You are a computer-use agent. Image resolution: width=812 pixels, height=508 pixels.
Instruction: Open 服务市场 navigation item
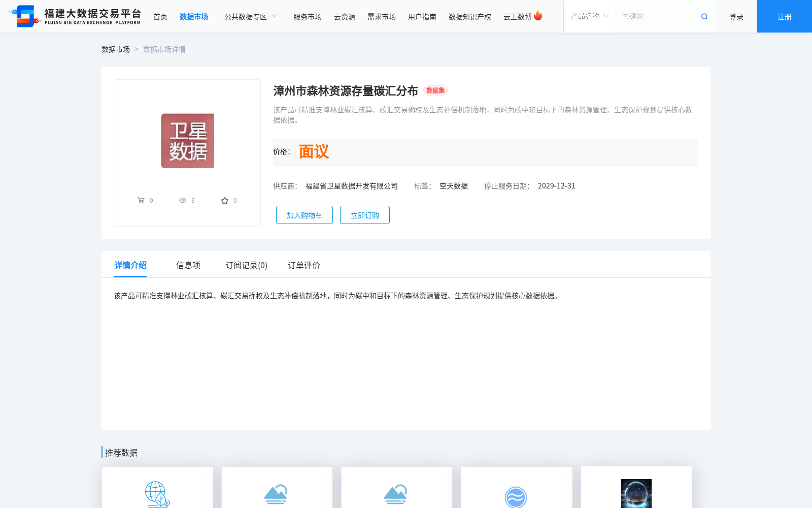click(308, 17)
